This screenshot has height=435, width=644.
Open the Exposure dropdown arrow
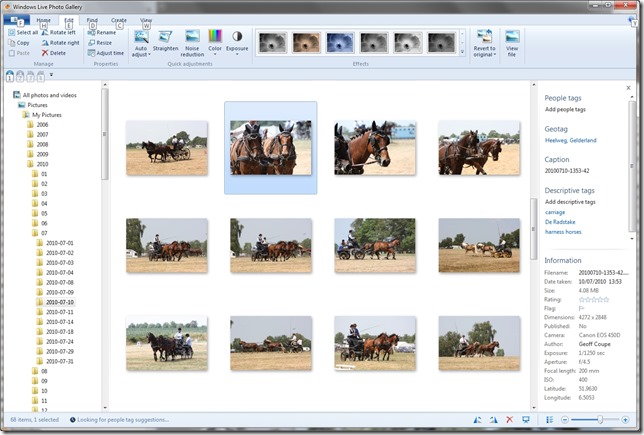[x=237, y=54]
